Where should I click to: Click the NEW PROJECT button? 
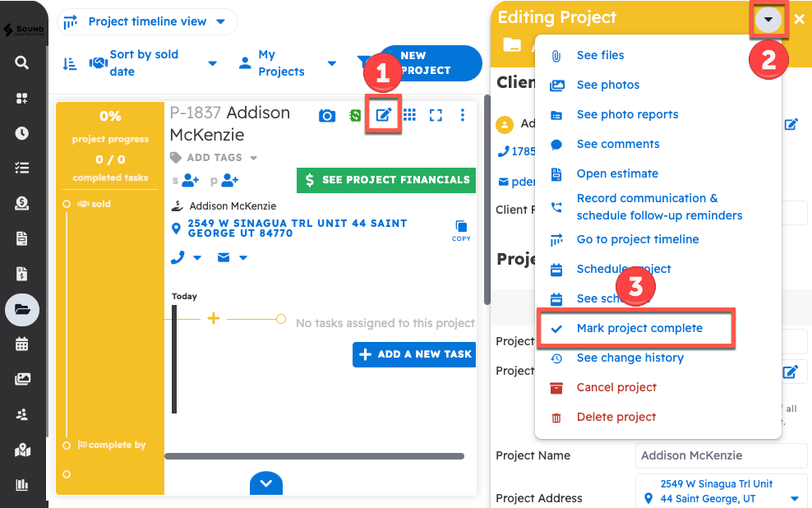point(430,62)
